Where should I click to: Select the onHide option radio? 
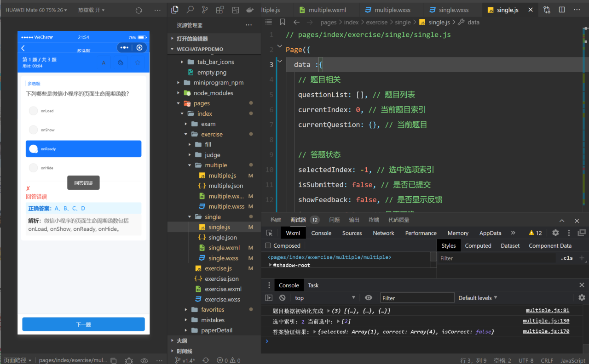click(33, 168)
